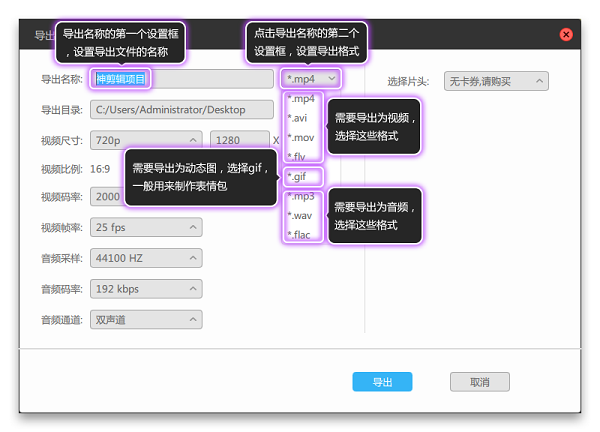
Task: Click the 导出名称 text field
Action: pos(180,79)
